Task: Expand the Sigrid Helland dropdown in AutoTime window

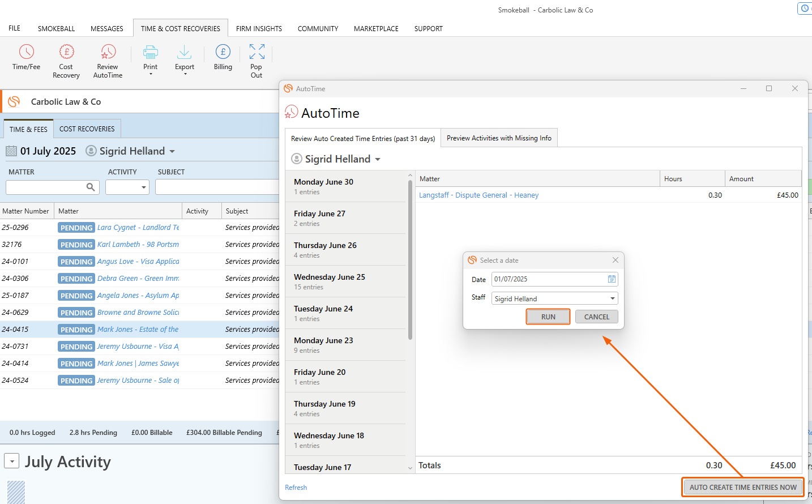Action: [378, 160]
